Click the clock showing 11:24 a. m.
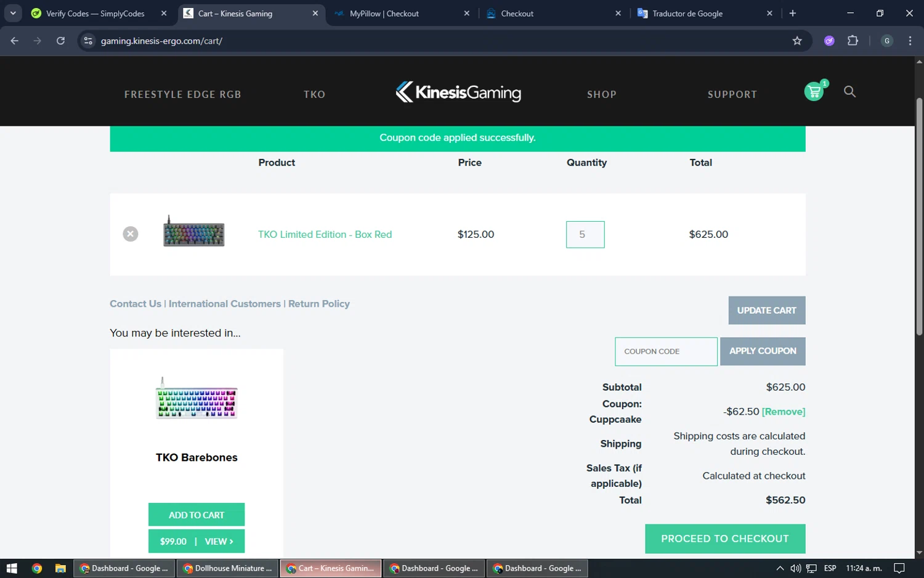 click(864, 568)
